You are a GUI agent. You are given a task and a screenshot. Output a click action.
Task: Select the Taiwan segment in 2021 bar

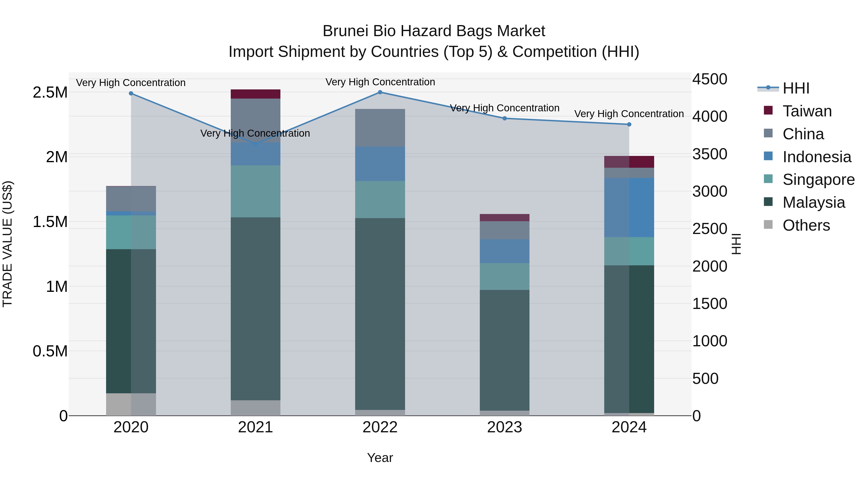(x=255, y=94)
